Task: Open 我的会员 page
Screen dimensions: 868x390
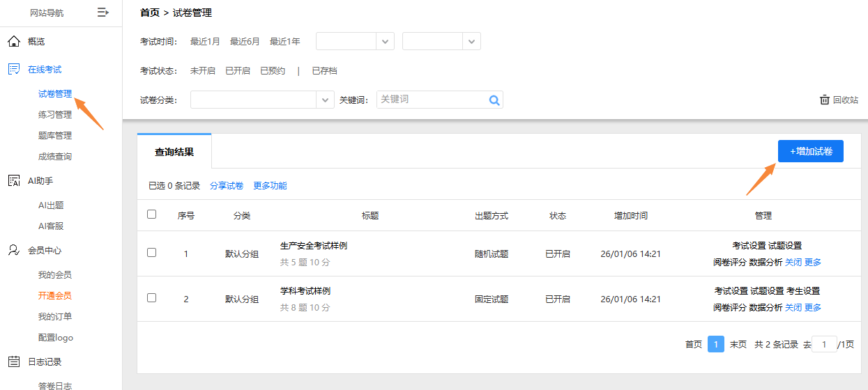Action: click(x=55, y=275)
